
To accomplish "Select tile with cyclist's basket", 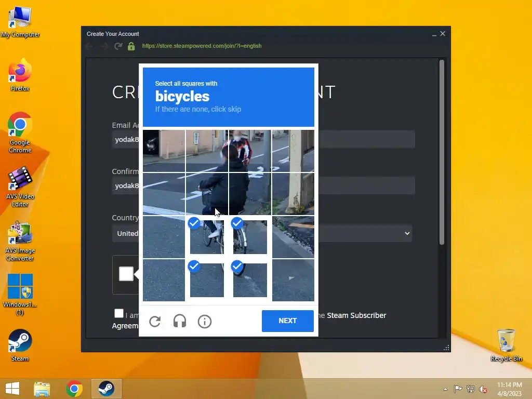I will click(207, 194).
